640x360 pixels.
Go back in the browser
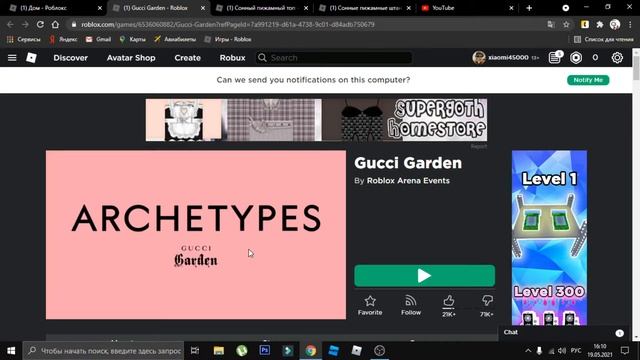click(x=10, y=24)
